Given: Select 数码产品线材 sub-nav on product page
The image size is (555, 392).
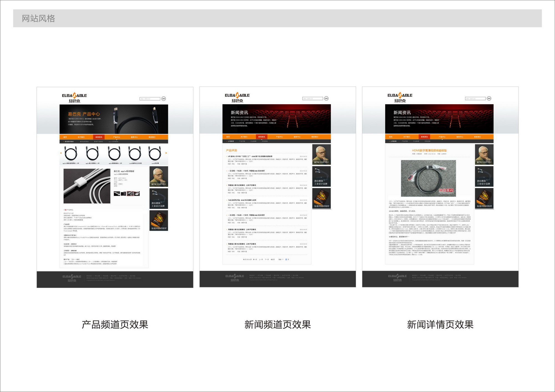Looking at the screenshot, I should pos(99,142).
